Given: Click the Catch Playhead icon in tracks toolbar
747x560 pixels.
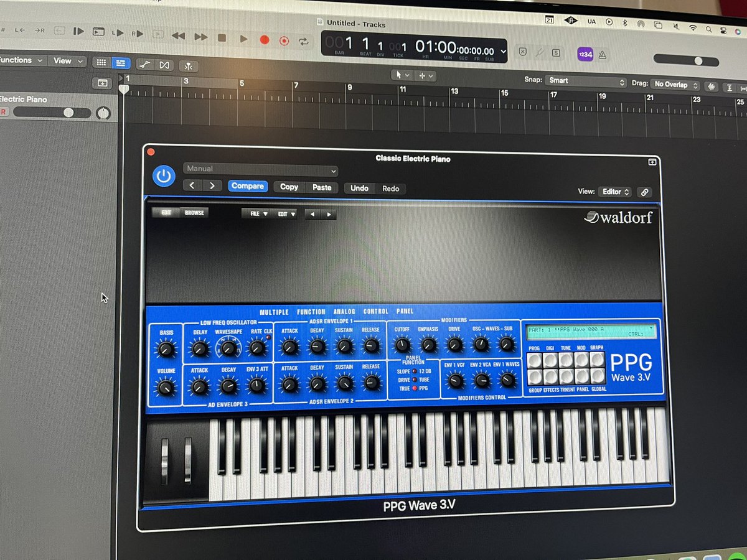Looking at the screenshot, I should click(188, 66).
